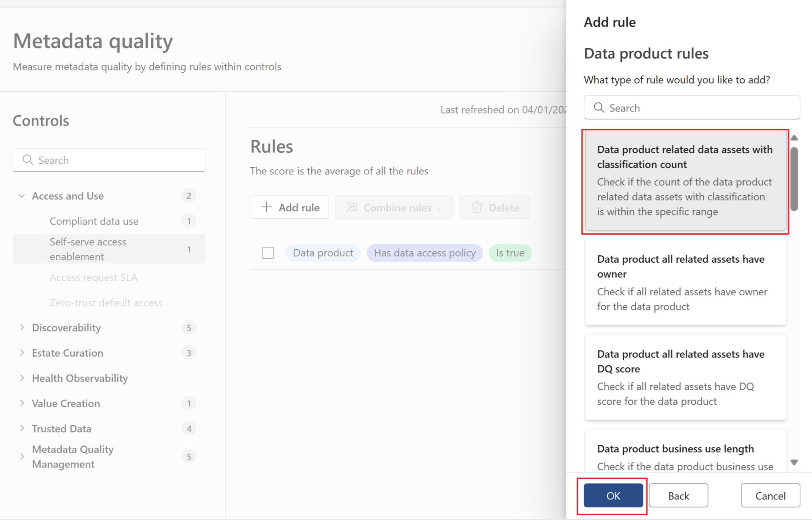812x520 pixels.
Task: Click the Search input field in Controls
Action: coord(109,160)
